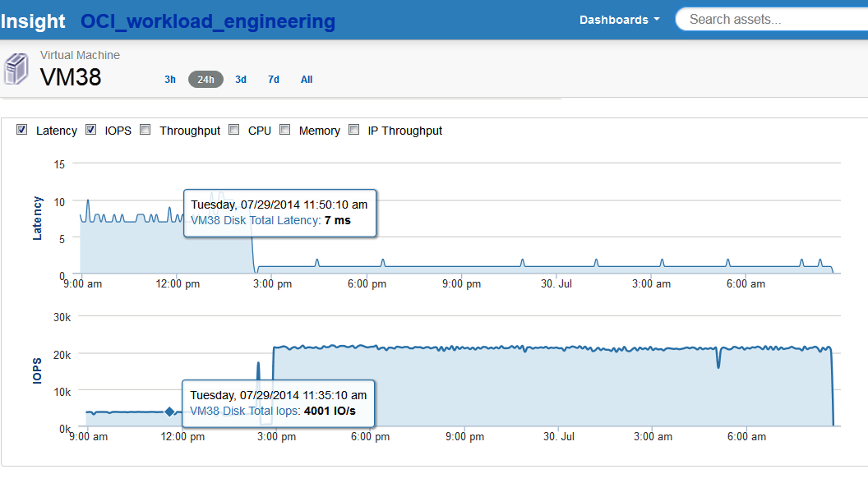Click the Insight logo text
The image size is (868, 483).
tap(33, 21)
